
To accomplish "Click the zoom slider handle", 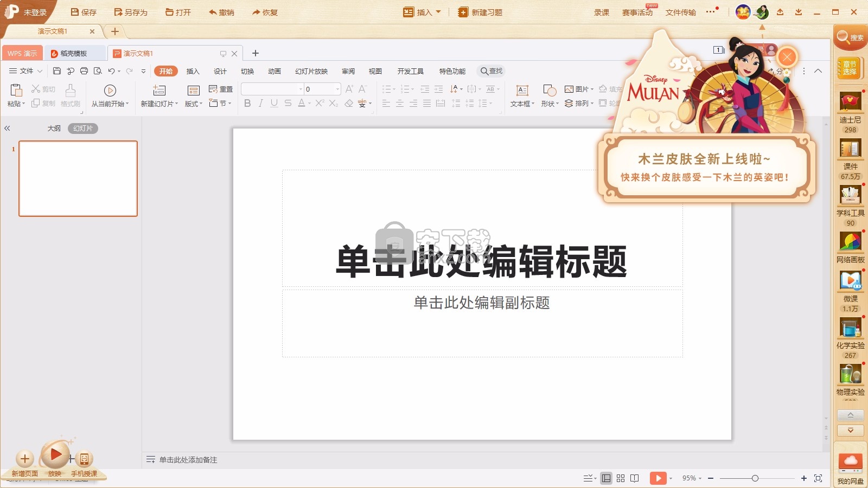I will [755, 478].
